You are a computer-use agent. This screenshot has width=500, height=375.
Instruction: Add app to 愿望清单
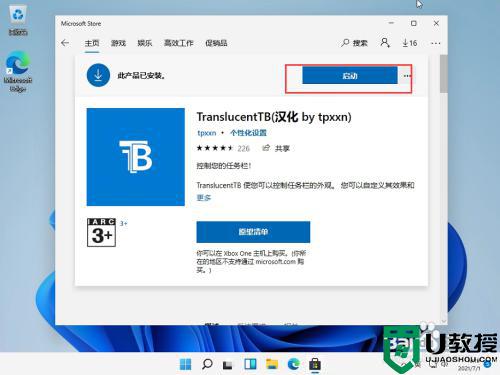[253, 232]
